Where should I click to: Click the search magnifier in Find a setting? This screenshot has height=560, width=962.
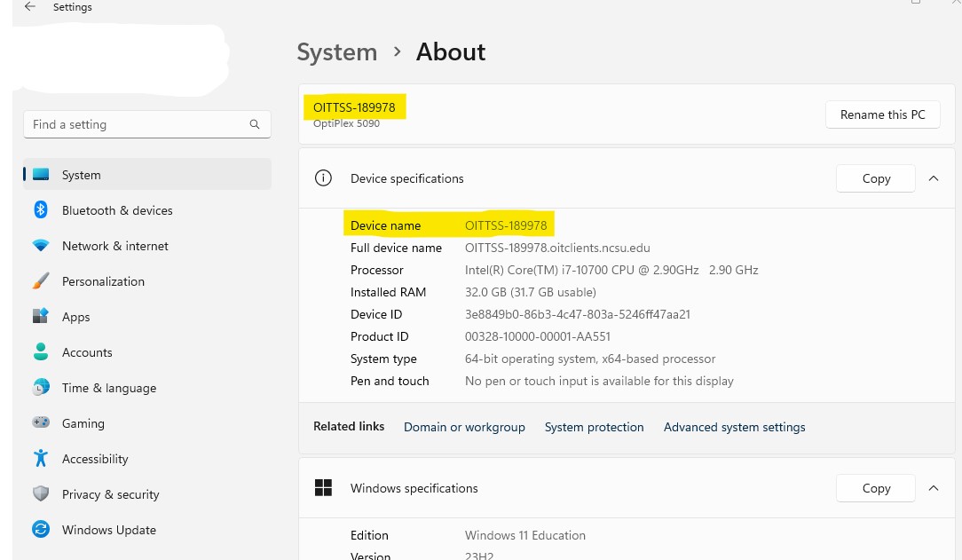[255, 124]
